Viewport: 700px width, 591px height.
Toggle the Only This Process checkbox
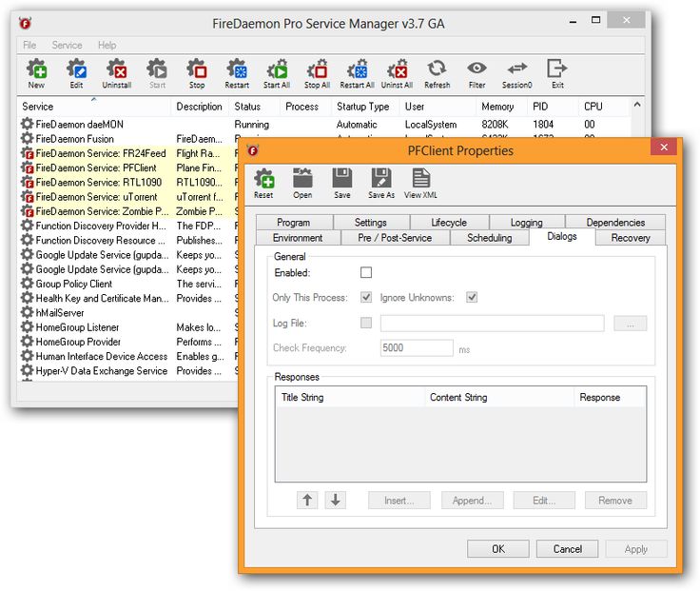pos(366,298)
